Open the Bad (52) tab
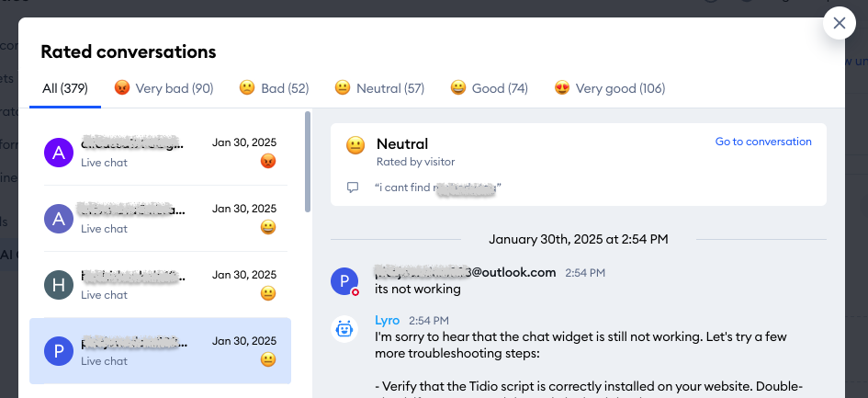868x398 pixels. tap(274, 88)
